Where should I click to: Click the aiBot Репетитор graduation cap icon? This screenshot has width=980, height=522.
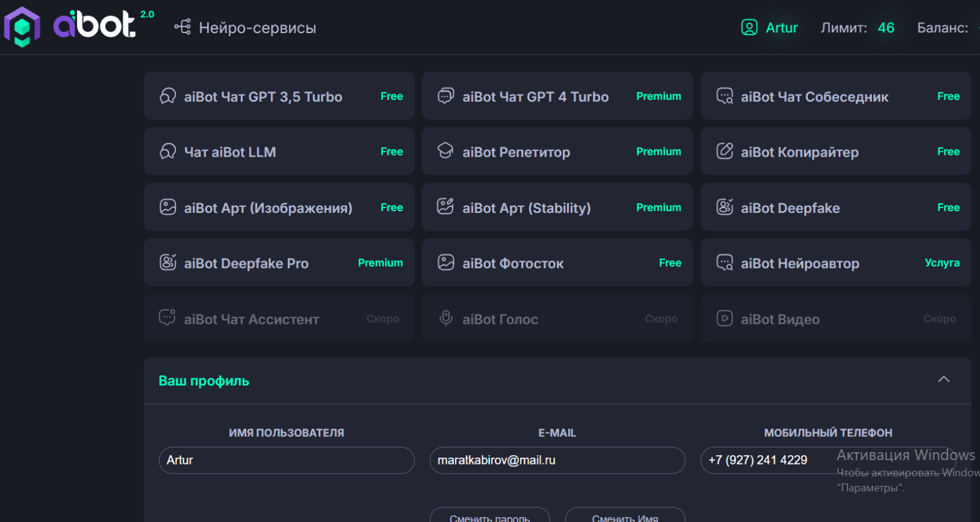[446, 151]
